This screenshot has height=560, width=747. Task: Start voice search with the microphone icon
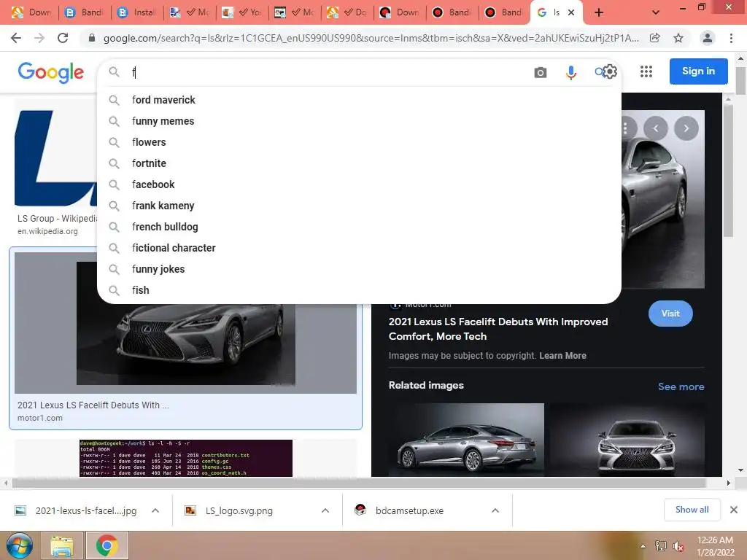(570, 72)
